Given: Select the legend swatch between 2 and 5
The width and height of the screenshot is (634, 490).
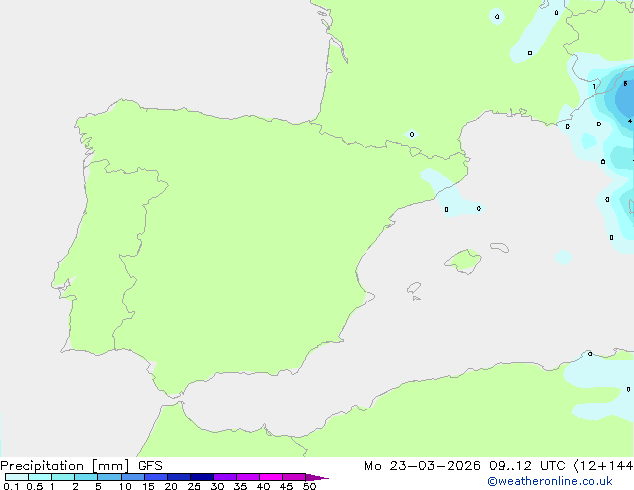Looking at the screenshot, I should 86,477.
